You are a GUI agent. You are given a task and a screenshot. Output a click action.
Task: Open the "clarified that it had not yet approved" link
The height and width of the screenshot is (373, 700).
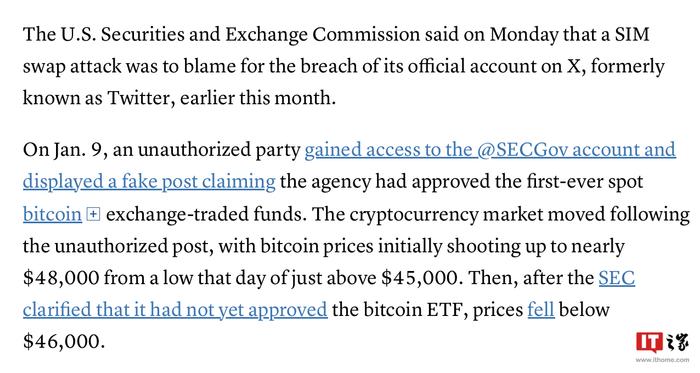[x=175, y=310]
